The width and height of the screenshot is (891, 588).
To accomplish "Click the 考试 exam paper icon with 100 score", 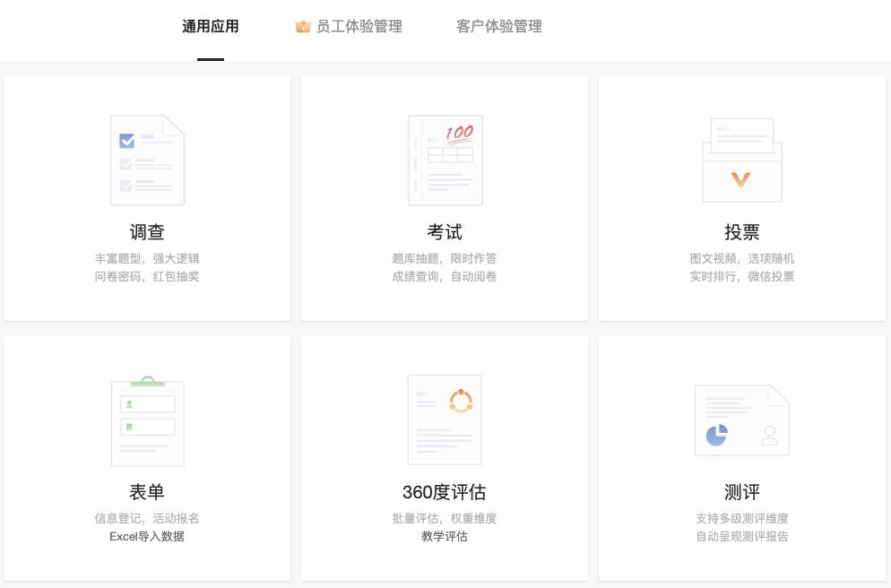I will 445,160.
